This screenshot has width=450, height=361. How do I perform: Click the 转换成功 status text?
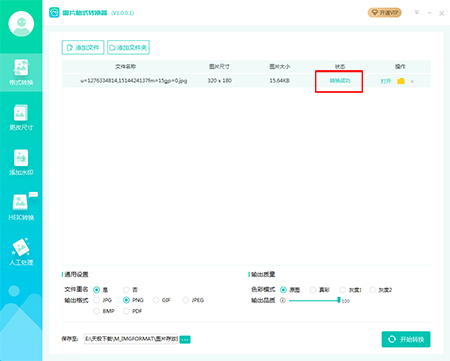(340, 81)
